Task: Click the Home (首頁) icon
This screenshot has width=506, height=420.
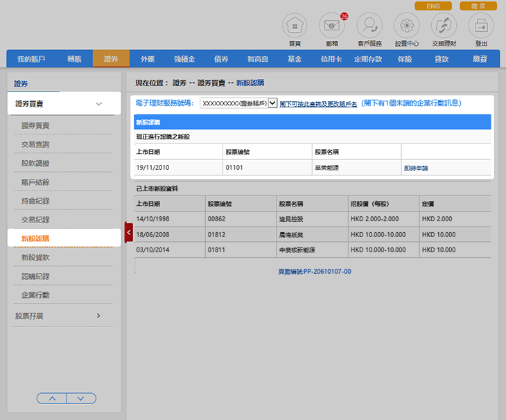Action: [x=295, y=26]
